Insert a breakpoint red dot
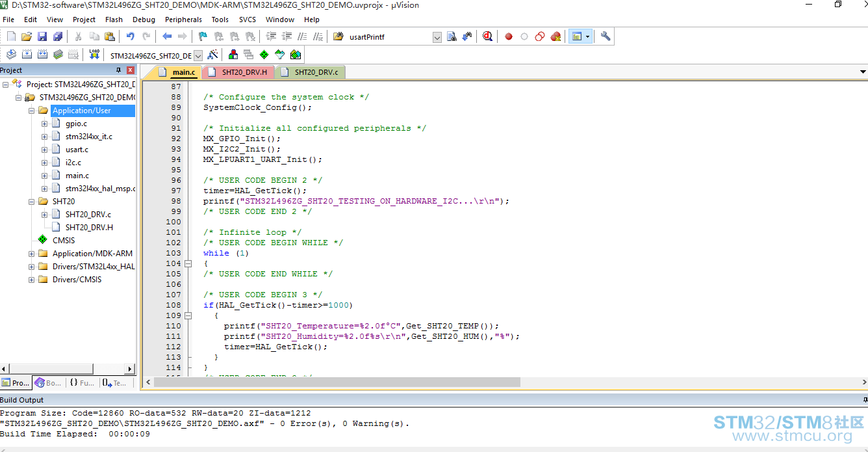868x452 pixels. (509, 36)
